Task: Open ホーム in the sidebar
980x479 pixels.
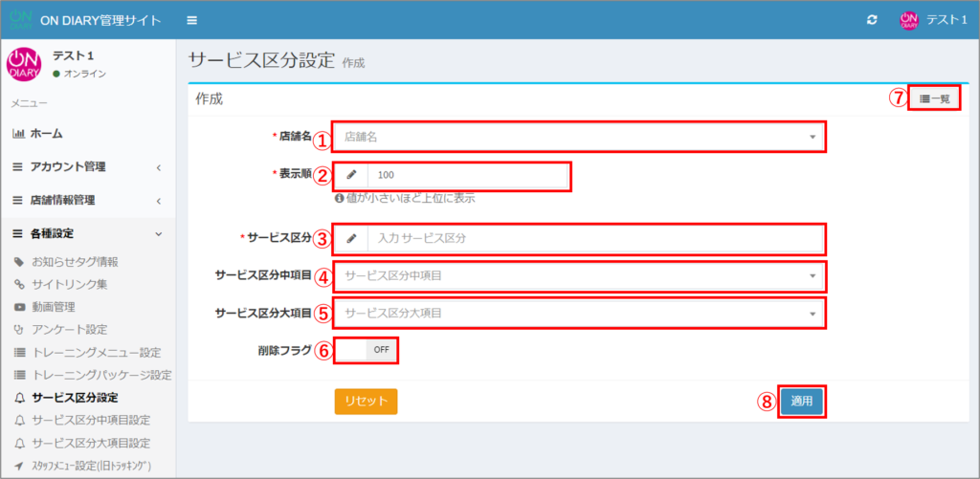Action: 46,133
